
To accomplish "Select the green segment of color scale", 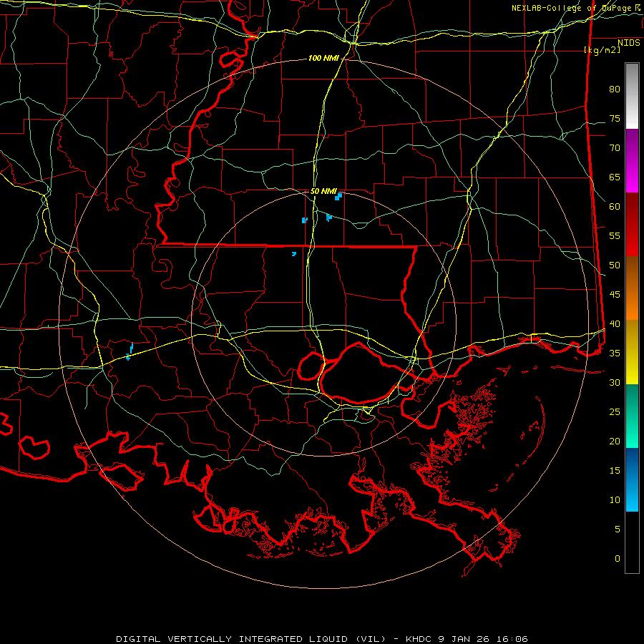I will tap(632, 416).
